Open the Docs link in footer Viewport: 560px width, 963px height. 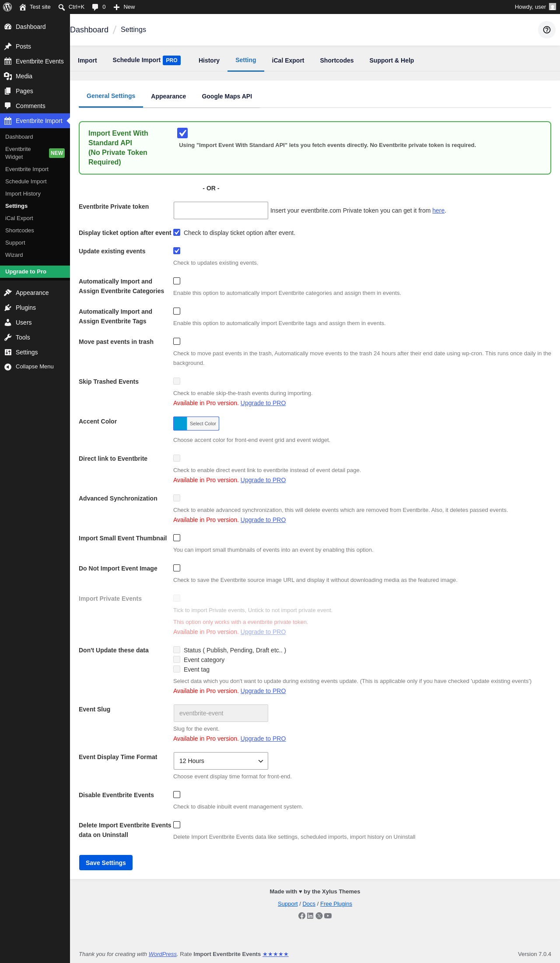click(309, 904)
